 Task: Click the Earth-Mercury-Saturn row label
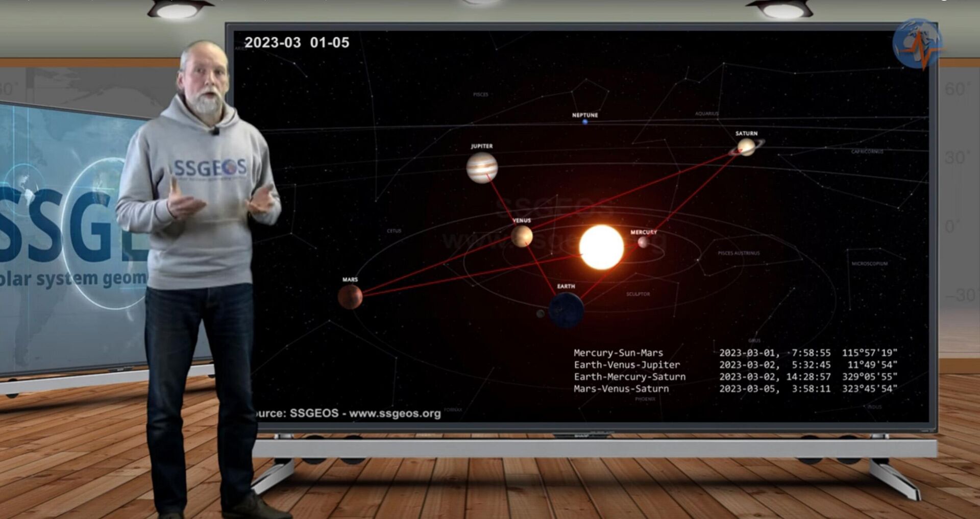coord(629,377)
